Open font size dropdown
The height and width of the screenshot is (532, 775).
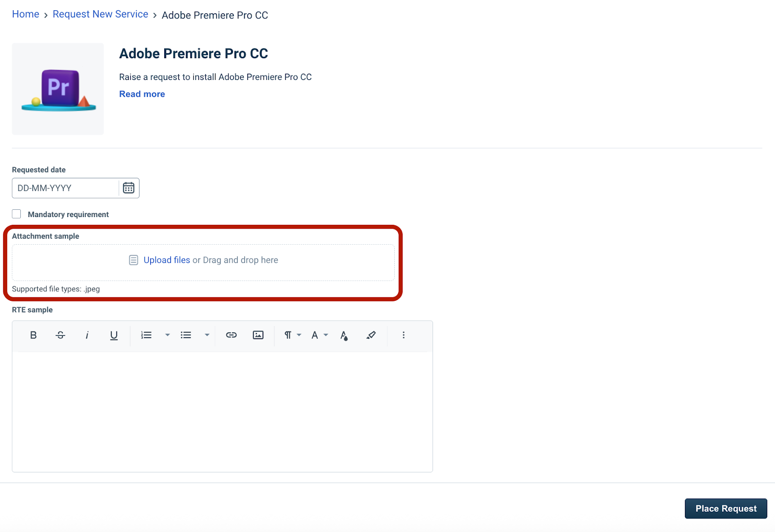point(320,335)
